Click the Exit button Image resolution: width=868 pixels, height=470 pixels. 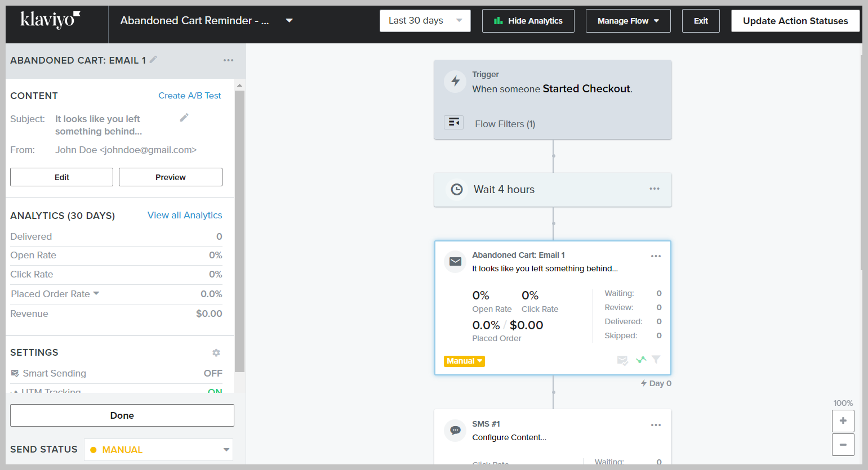pos(701,21)
